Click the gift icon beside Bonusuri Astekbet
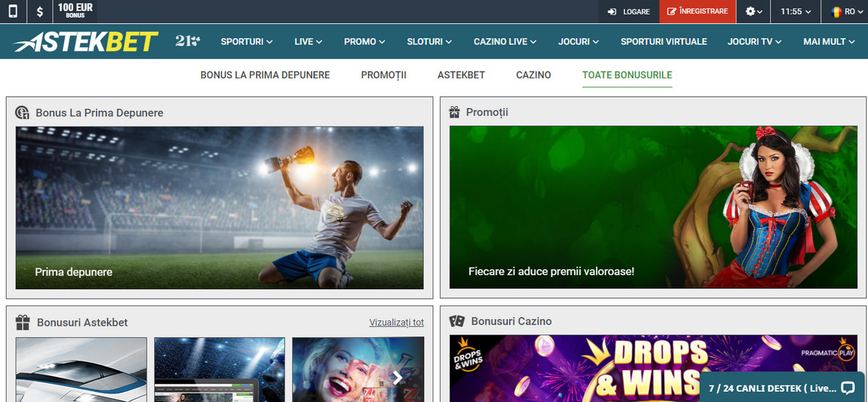The image size is (868, 402). [23, 322]
